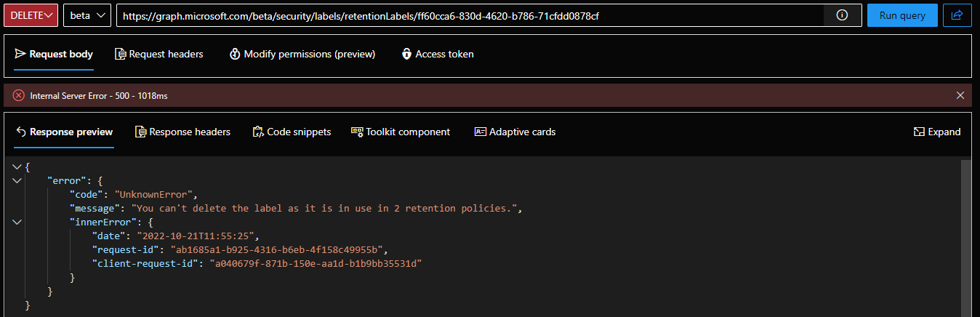Image resolution: width=980 pixels, height=317 pixels.
Task: Collapse the root JSON object
Action: (x=17, y=167)
